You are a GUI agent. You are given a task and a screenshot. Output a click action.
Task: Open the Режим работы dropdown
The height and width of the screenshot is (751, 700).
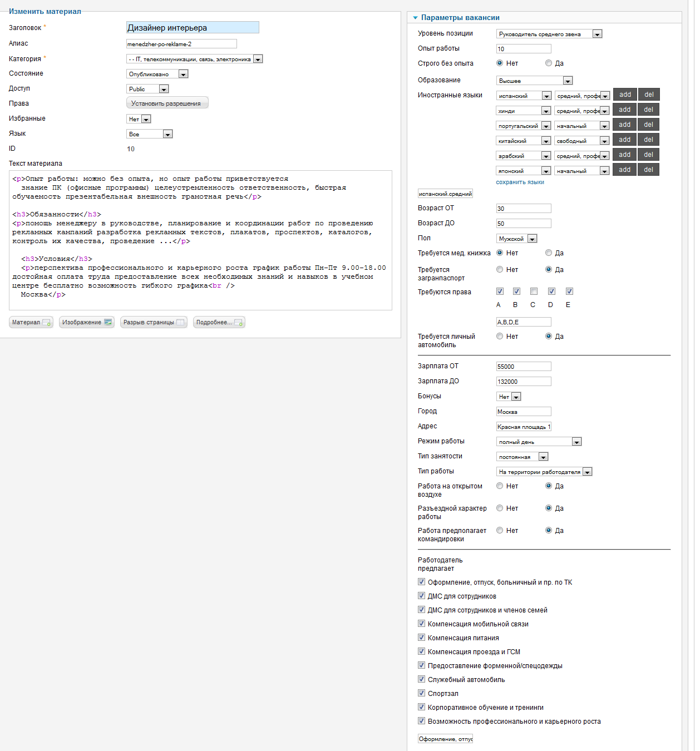click(x=539, y=442)
